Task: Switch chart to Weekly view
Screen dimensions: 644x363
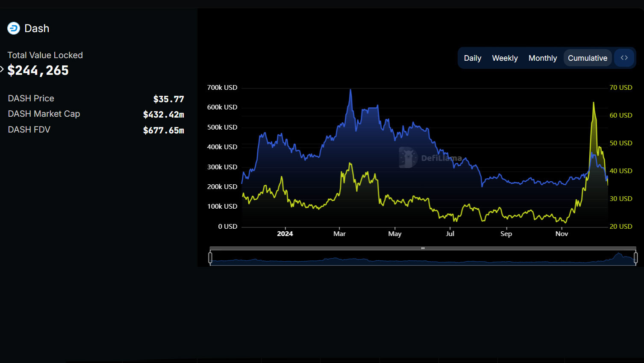Action: click(x=505, y=58)
